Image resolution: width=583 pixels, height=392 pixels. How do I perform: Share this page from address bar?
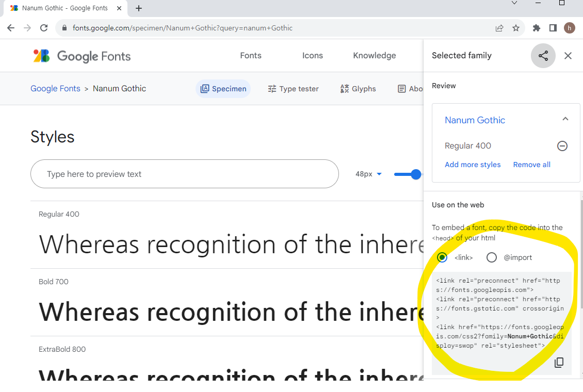(499, 28)
